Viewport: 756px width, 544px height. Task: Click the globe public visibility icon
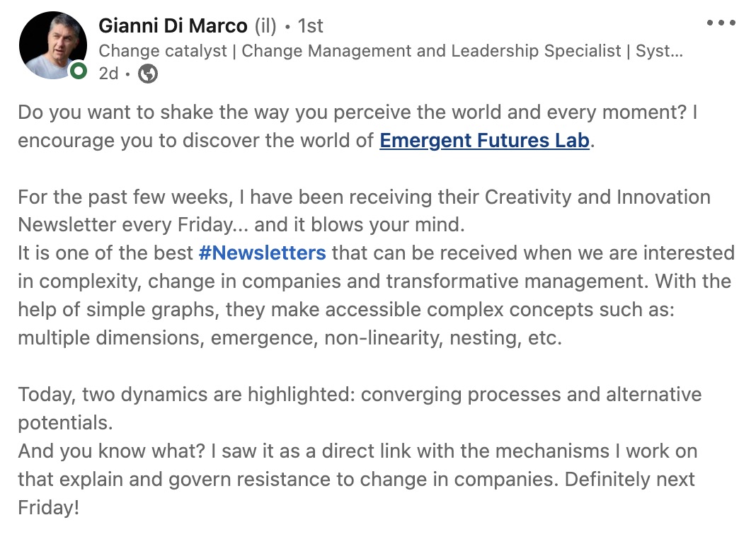[x=147, y=73]
